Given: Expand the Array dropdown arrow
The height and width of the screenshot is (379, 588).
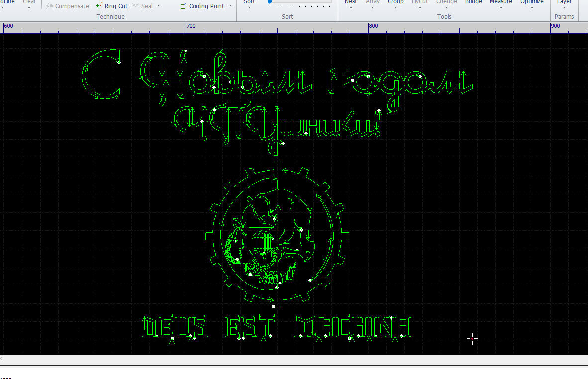Looking at the screenshot, I should [373, 7].
